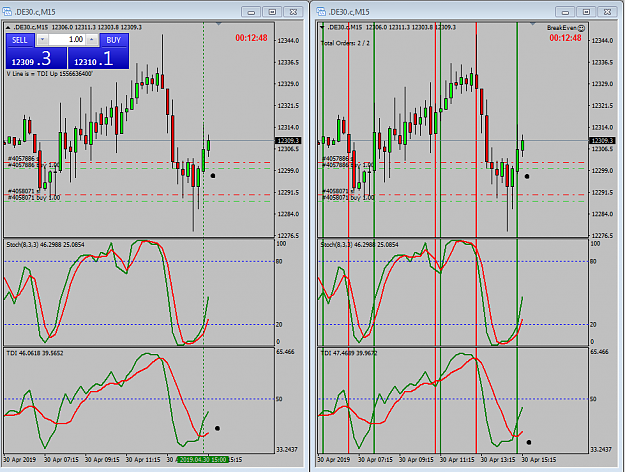625x472 pixels.
Task: Click the 'Total Orders: 2 / 2' label
Action: point(345,43)
